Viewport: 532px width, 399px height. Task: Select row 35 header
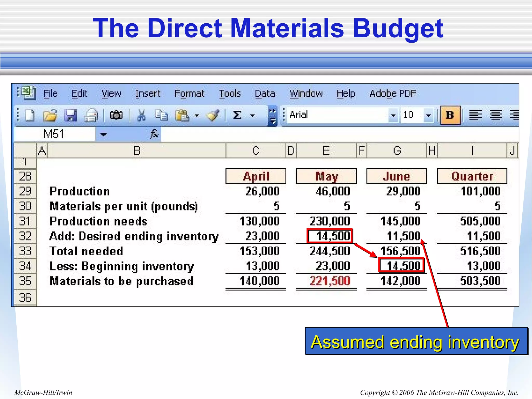tap(25, 281)
